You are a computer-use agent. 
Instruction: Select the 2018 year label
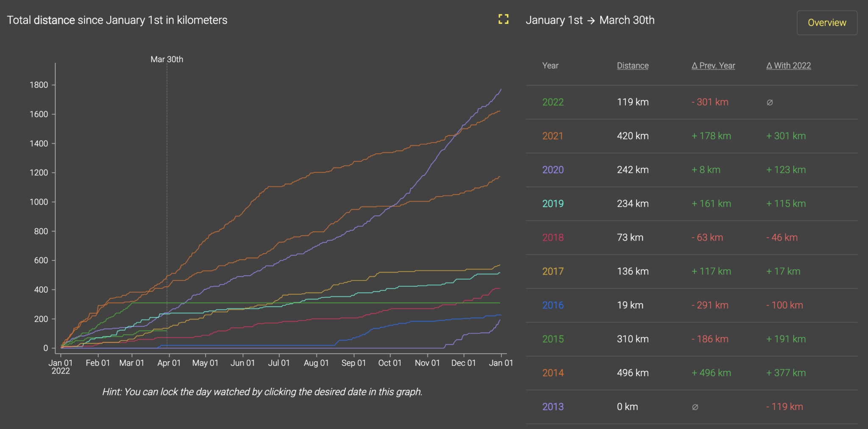point(553,237)
